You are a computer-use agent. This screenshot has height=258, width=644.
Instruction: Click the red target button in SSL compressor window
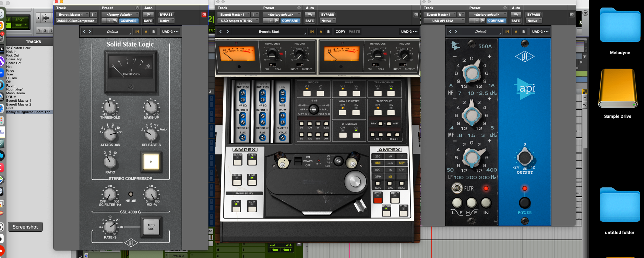204,14
